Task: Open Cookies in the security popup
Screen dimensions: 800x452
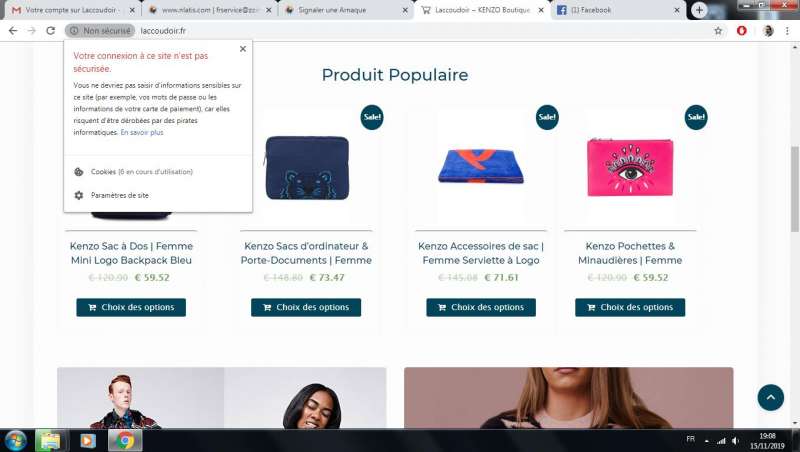Action: (x=141, y=172)
